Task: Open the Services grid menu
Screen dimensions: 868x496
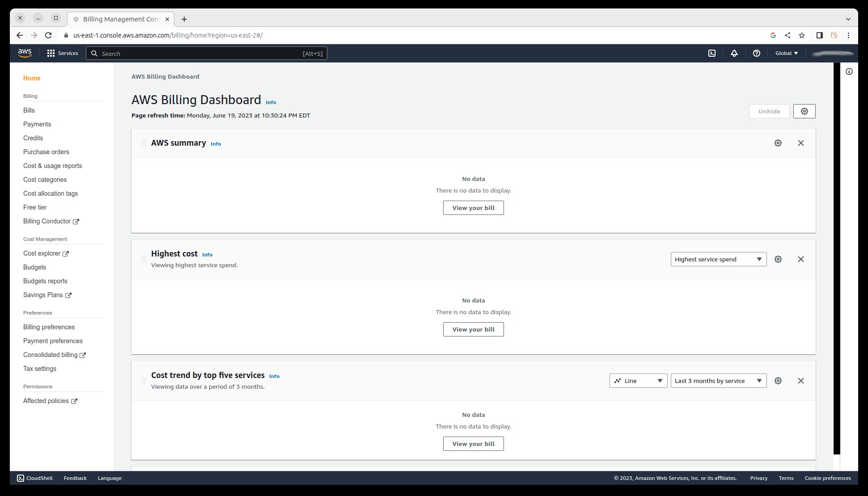Action: (x=63, y=53)
